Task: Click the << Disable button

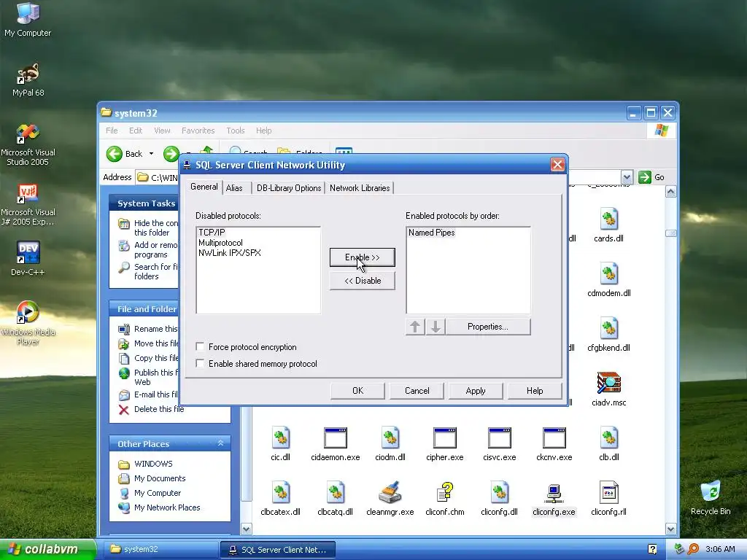Action: pos(362,281)
